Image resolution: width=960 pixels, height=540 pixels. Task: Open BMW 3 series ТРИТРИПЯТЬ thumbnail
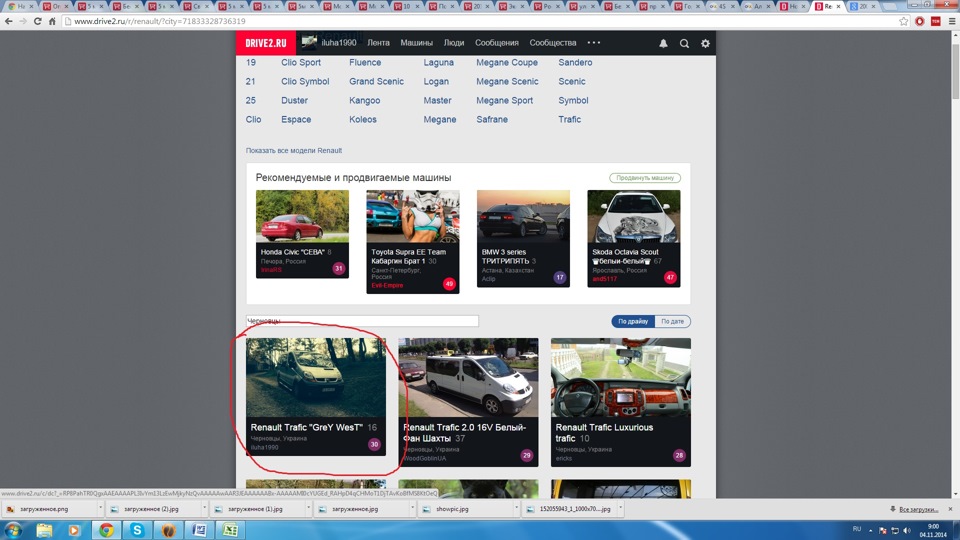[x=523, y=216]
